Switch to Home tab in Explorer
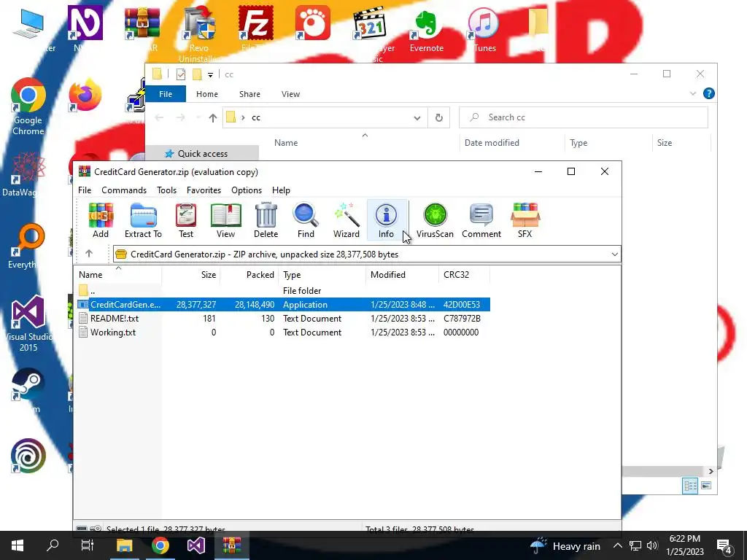Image resolution: width=747 pixels, height=560 pixels. (206, 94)
